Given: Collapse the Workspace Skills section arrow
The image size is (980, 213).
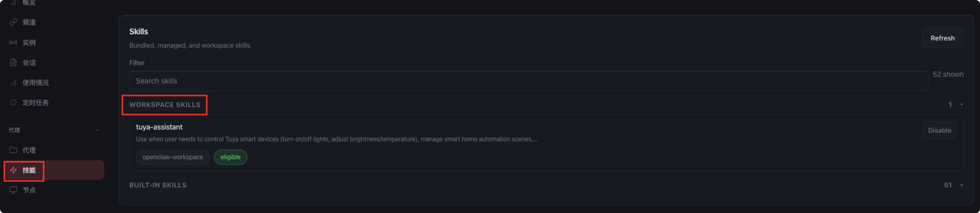Looking at the screenshot, I should coord(961,105).
